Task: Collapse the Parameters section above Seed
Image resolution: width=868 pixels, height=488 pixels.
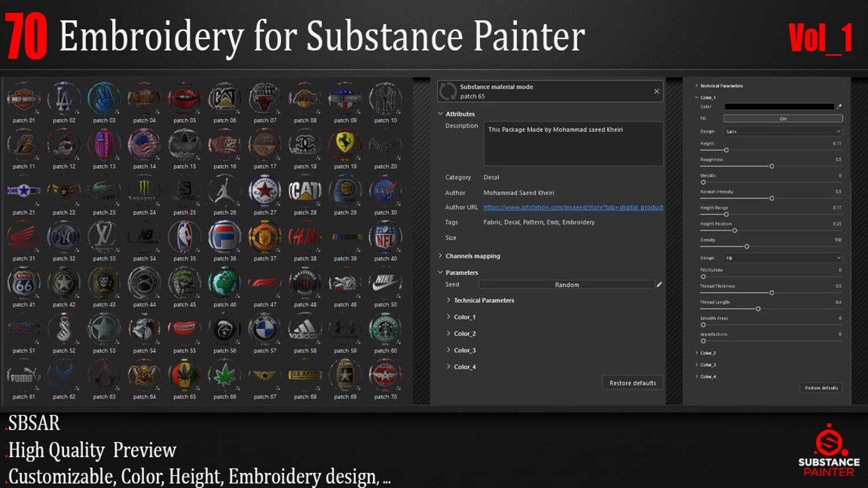Action: (x=440, y=272)
